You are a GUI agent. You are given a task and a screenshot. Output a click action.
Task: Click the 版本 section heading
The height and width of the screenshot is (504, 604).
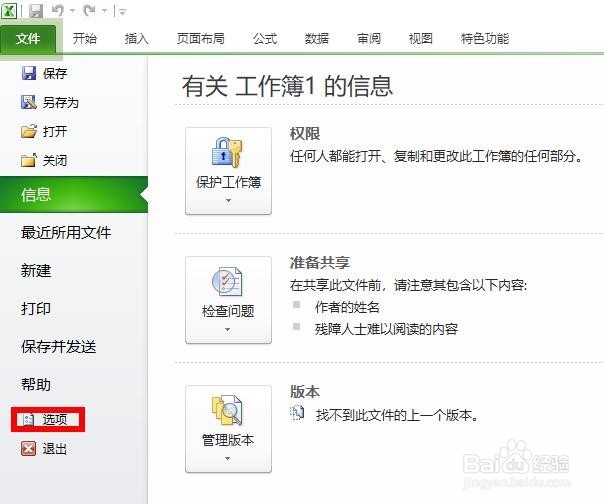coord(305,391)
